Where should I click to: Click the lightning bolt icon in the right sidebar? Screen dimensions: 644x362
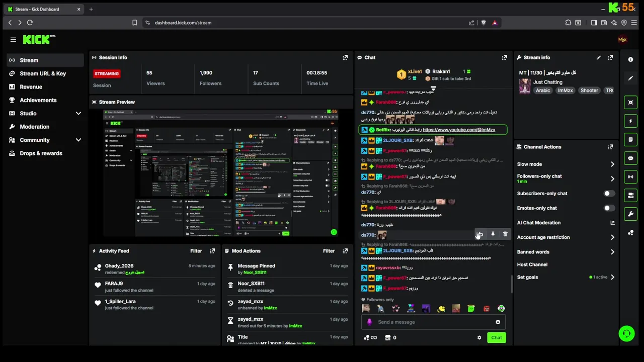coord(630,121)
